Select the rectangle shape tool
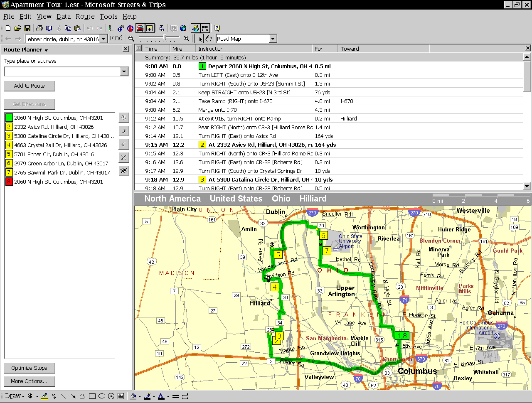 (92, 396)
